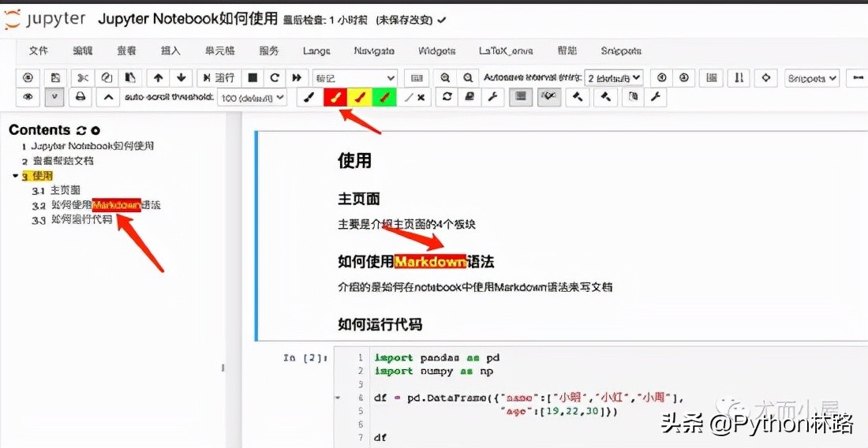Select the black brush highlighter icon

310,97
